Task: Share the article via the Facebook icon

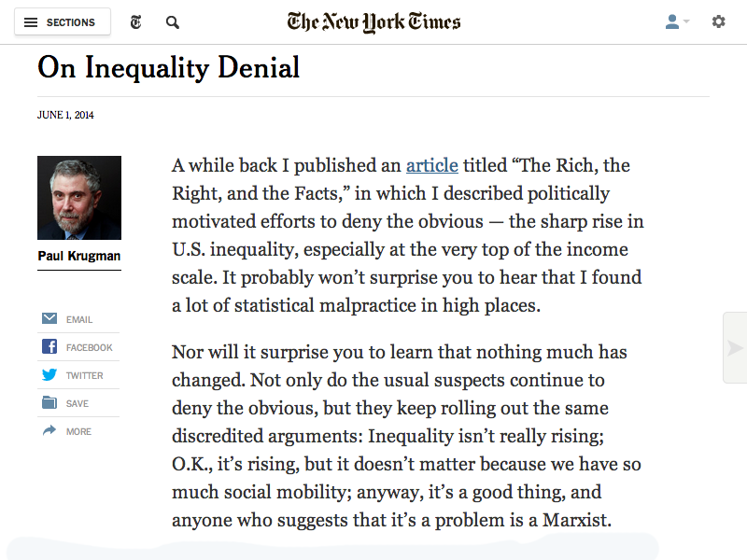Action: point(49,346)
